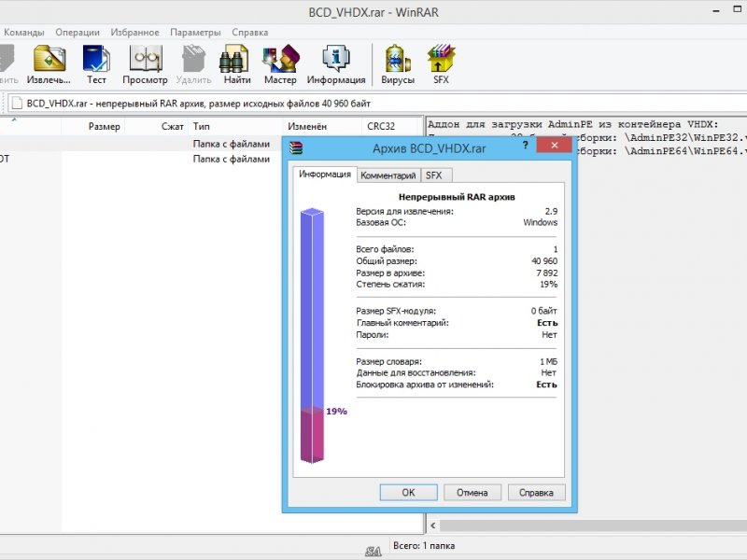The image size is (747, 560).
Task: Open the Информация toolbar icon
Action: point(336,64)
